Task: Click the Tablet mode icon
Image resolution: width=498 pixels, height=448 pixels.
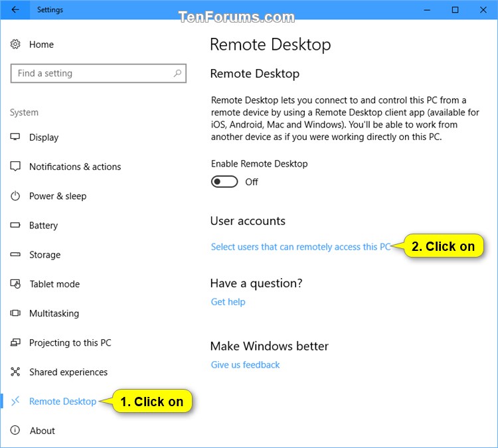Action: point(15,283)
